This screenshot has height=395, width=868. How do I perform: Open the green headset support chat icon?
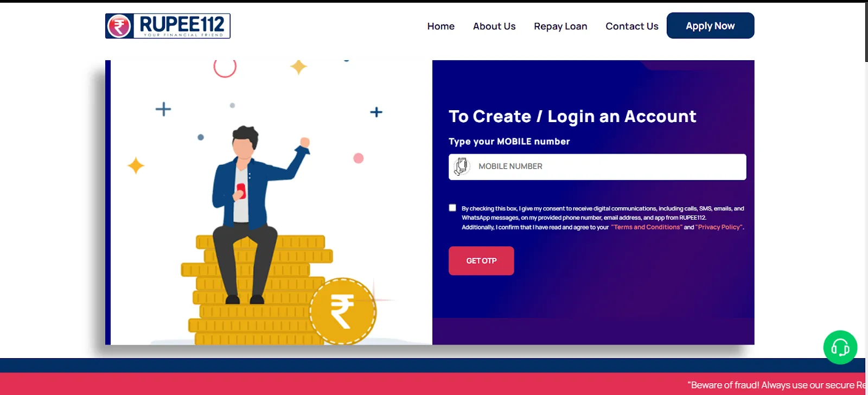pos(840,347)
